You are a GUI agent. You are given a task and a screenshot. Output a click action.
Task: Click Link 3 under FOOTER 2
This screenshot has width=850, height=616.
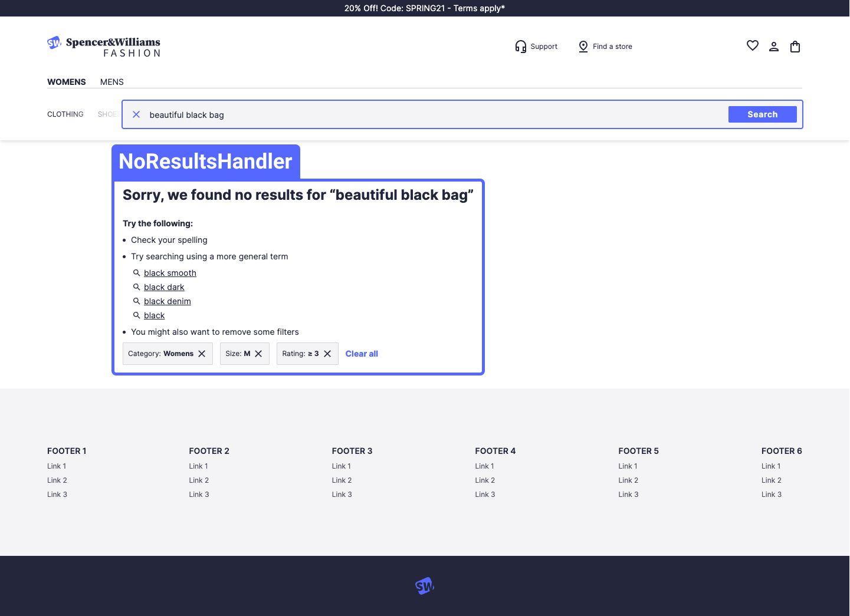199,495
